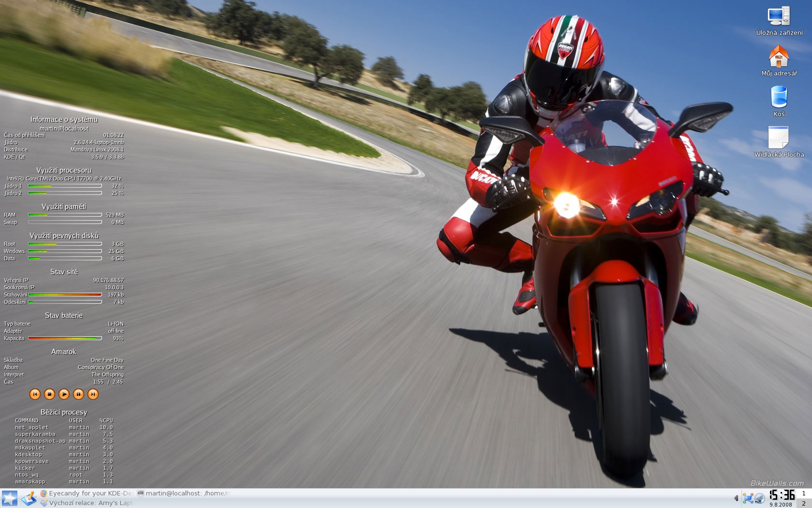The image size is (812, 508).
Task: Click the Amarok next track button
Action: point(93,394)
